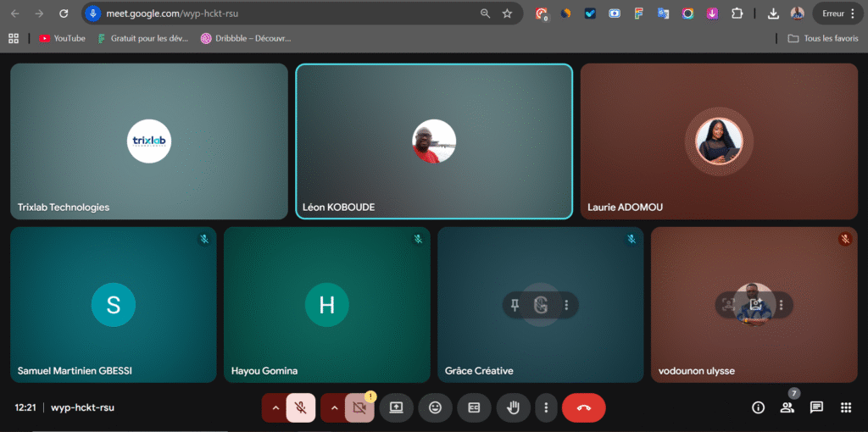
Task: Open the YouTube bookmark
Action: 62,38
